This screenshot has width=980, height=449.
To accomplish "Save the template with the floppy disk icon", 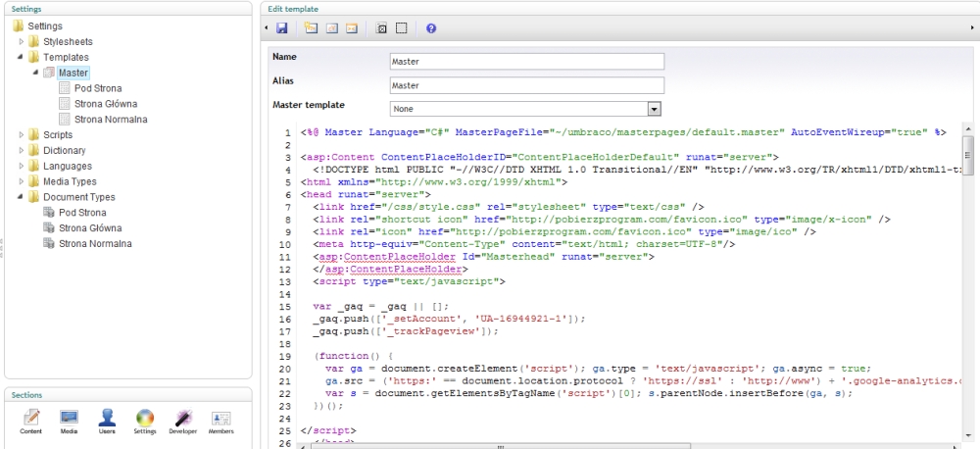I will 282,28.
